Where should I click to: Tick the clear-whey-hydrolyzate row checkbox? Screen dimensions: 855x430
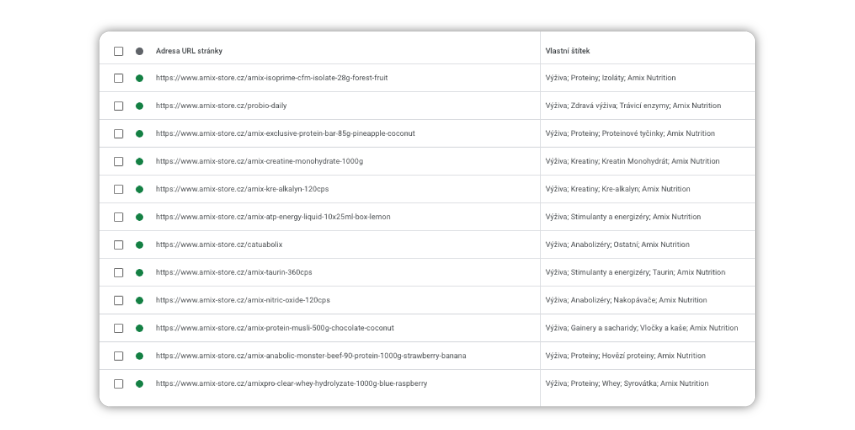click(118, 384)
